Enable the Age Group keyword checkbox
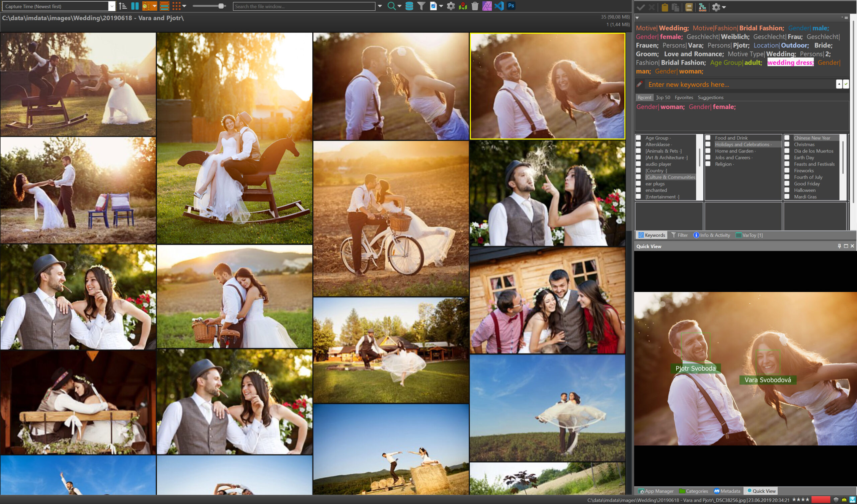 click(x=638, y=138)
